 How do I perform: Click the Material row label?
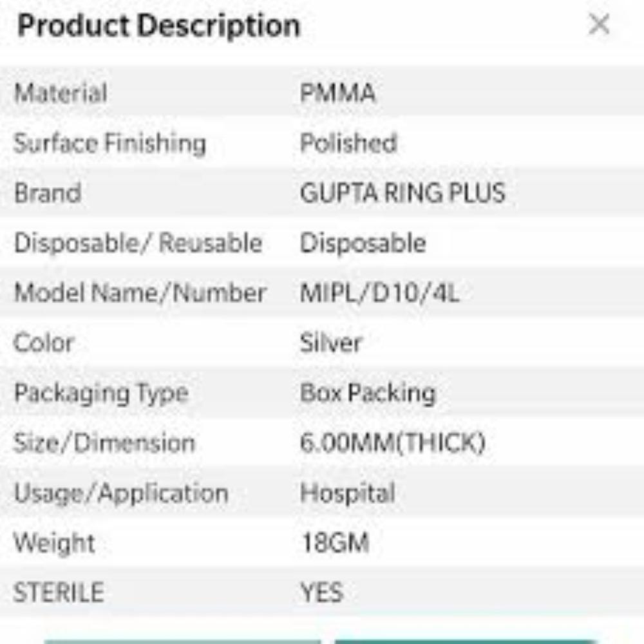[x=62, y=93]
